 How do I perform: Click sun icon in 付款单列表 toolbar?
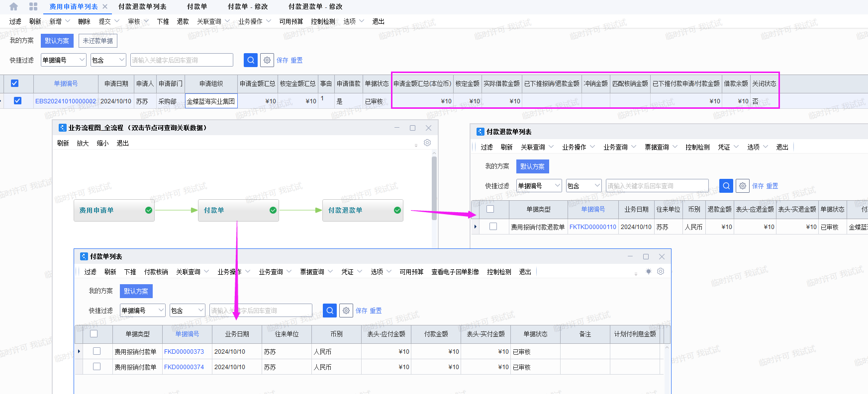pyautogui.click(x=648, y=271)
